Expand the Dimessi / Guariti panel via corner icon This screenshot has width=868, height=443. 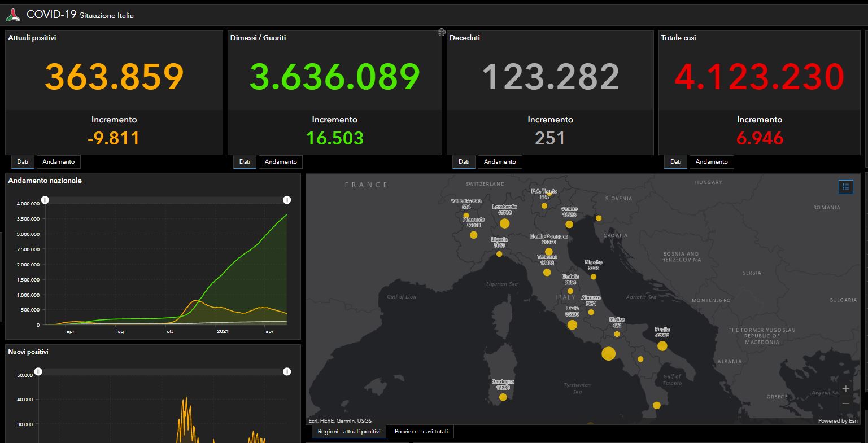point(442,32)
